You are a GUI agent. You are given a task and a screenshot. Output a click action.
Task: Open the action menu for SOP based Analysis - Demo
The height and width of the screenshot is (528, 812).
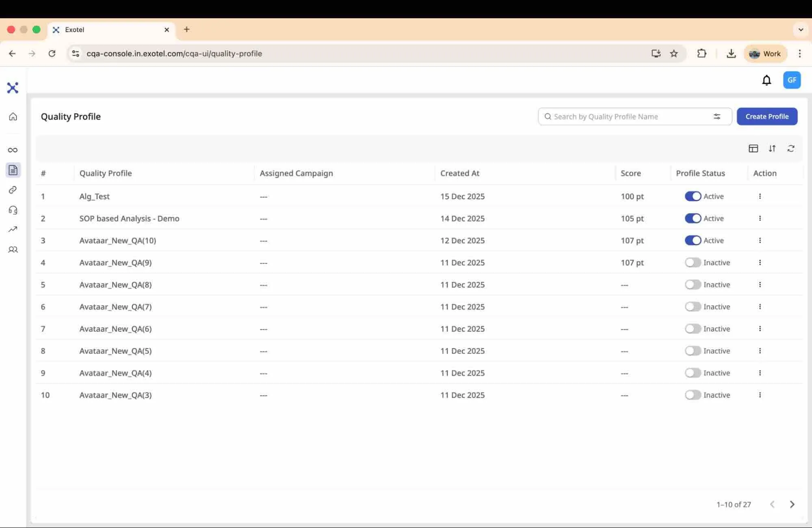click(760, 218)
